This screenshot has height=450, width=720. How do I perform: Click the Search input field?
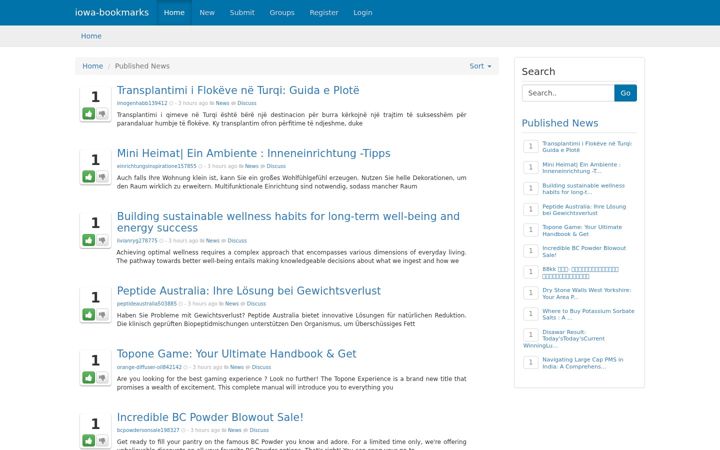click(568, 93)
